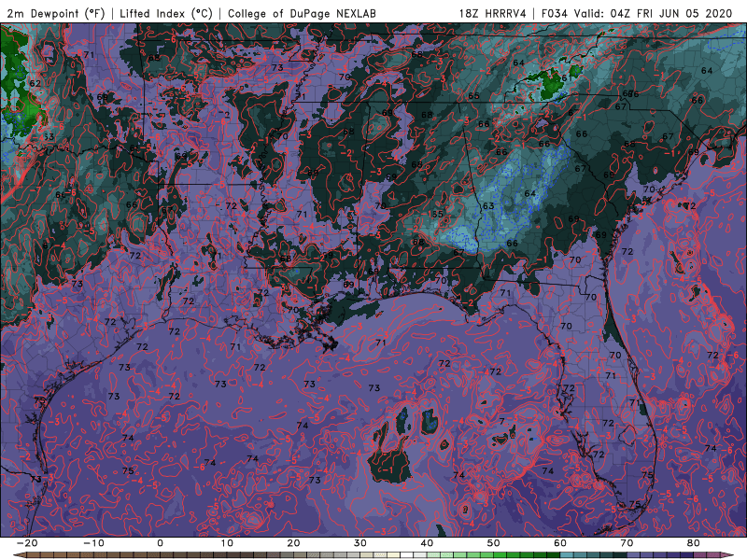The height and width of the screenshot is (560, 747).
Task: Pick the white swatch on the color bar
Action: 407,555
